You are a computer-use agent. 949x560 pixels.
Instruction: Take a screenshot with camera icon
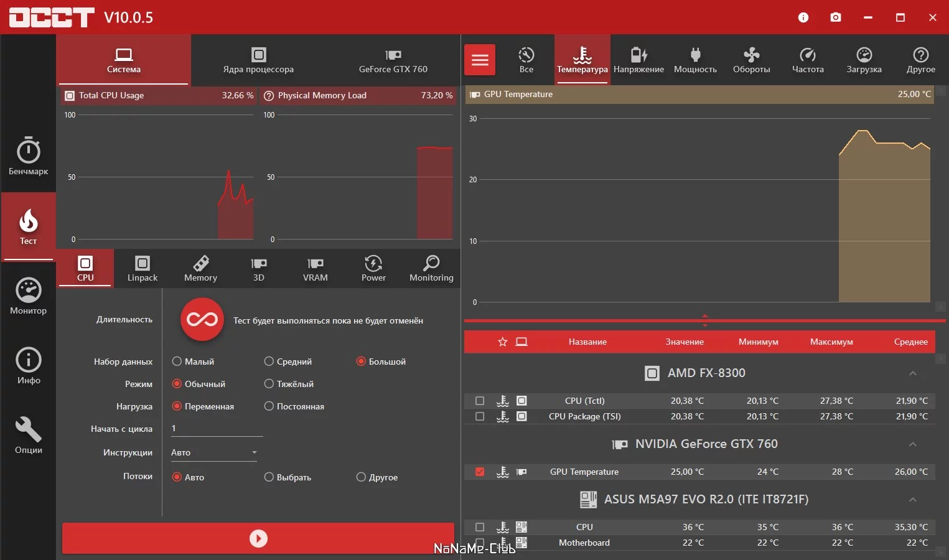(836, 17)
